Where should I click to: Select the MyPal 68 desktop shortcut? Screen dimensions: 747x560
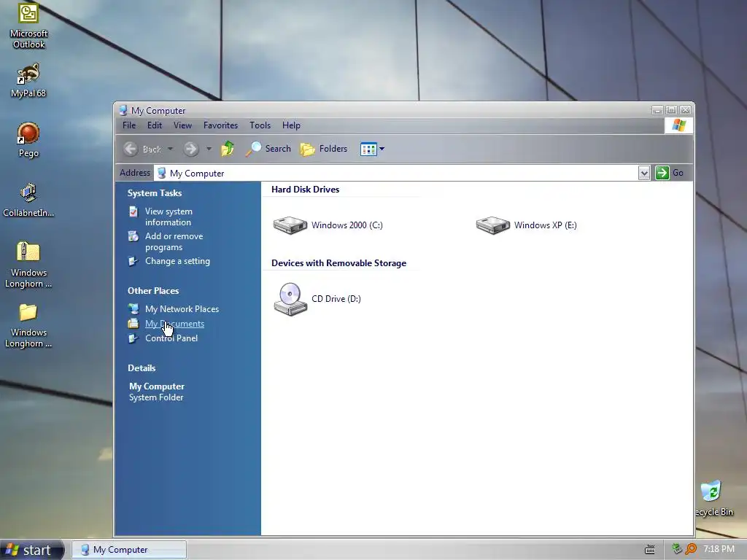coord(28,80)
